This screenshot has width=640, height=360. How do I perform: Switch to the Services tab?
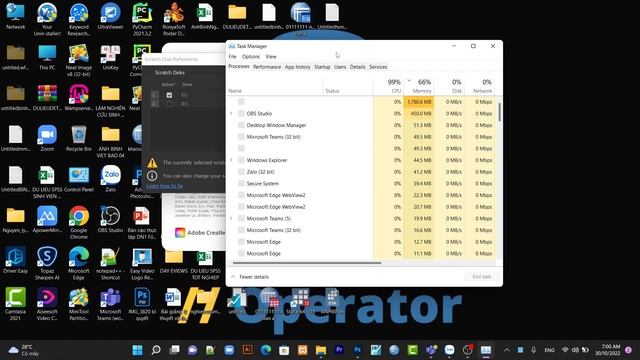tap(378, 67)
